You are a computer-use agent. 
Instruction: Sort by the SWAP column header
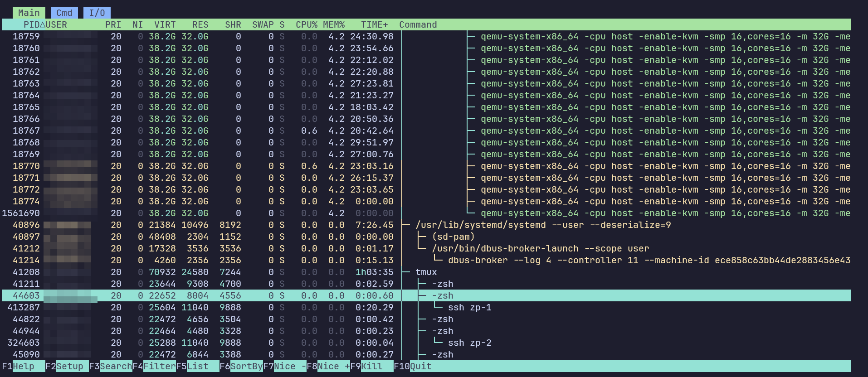(x=263, y=24)
